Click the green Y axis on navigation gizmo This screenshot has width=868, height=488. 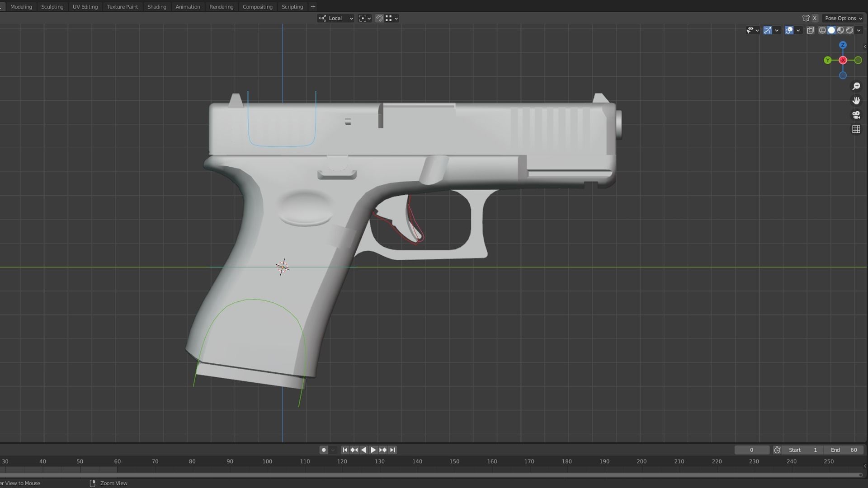[x=828, y=60]
